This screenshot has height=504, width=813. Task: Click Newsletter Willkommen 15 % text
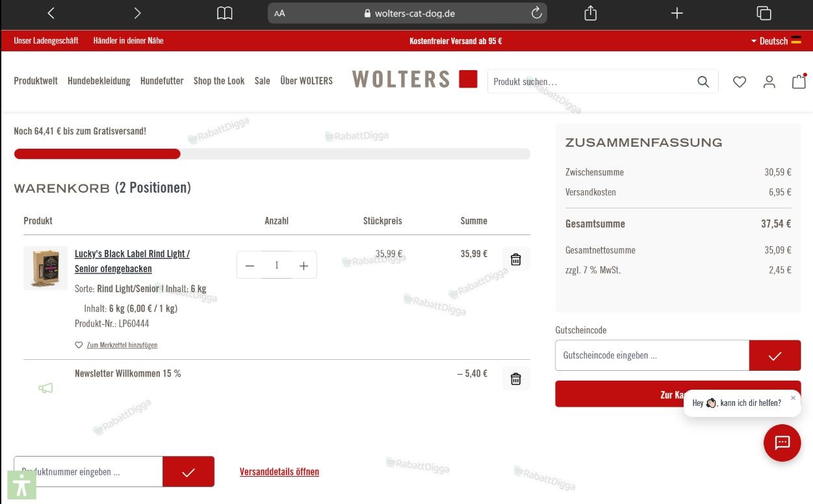click(128, 373)
